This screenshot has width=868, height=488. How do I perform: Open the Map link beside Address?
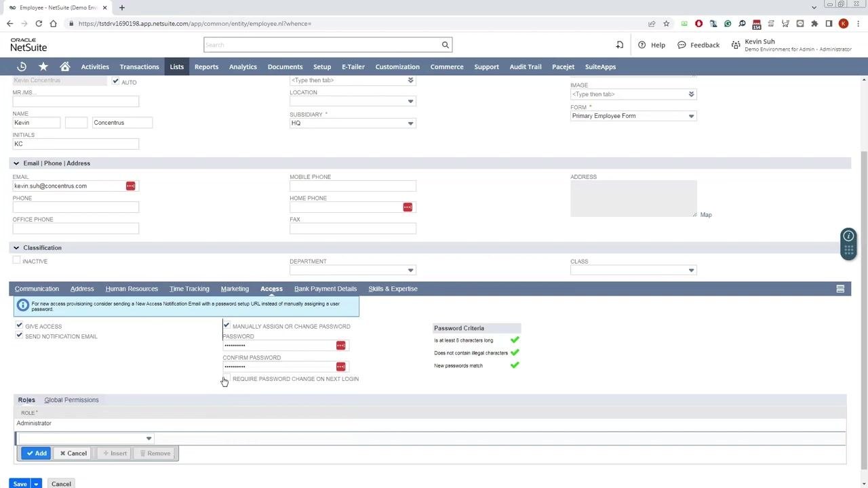[x=706, y=215]
